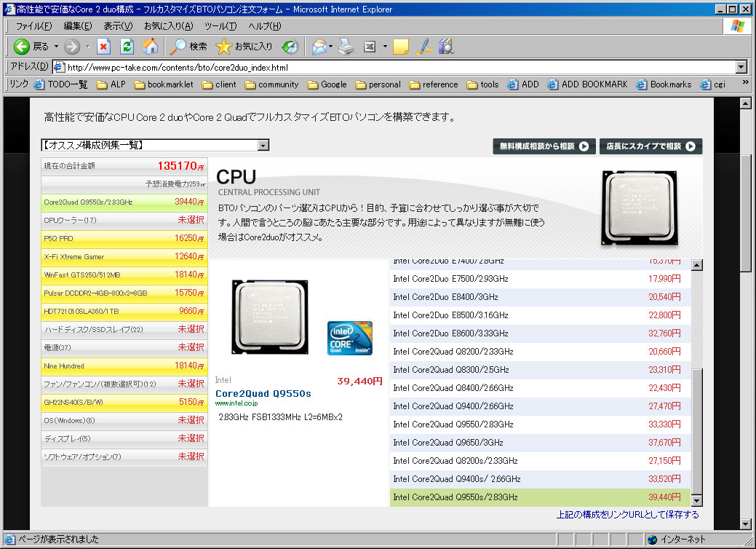This screenshot has width=756, height=549.
Task: Open the tools bookmark folder
Action: [x=482, y=84]
